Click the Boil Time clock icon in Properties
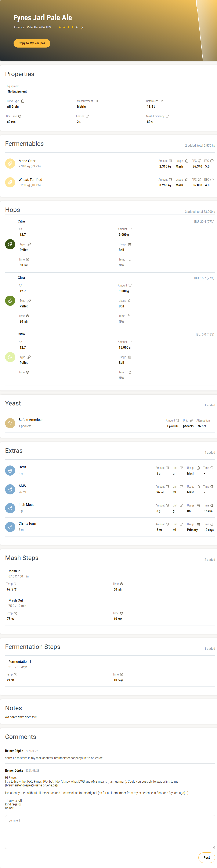217x868 pixels. tap(19, 116)
